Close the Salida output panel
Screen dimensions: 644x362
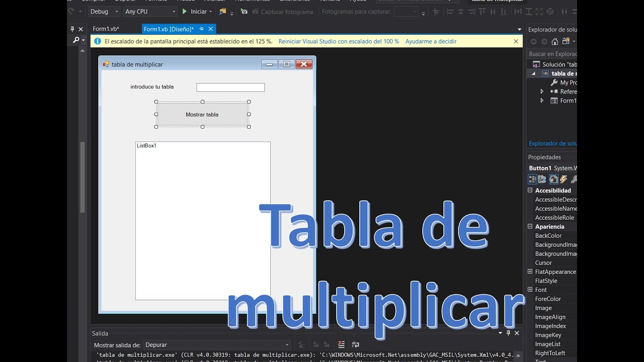pos(517,333)
